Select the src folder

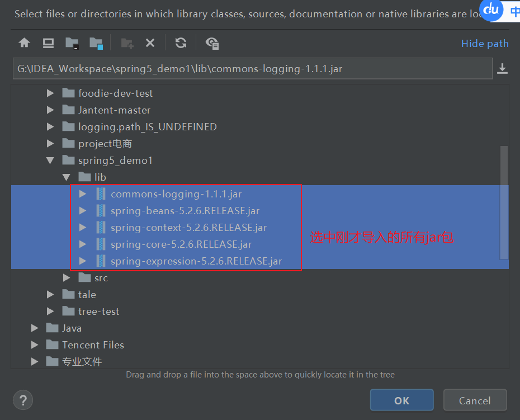[93, 278]
